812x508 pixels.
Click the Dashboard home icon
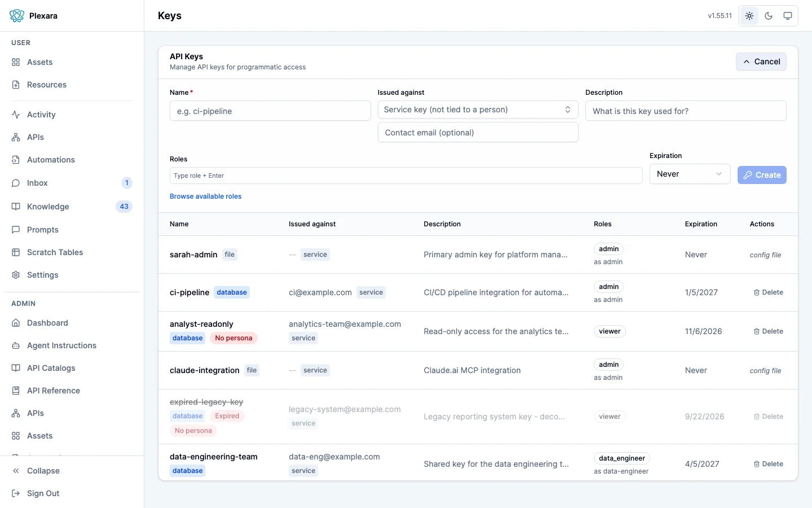click(x=16, y=323)
